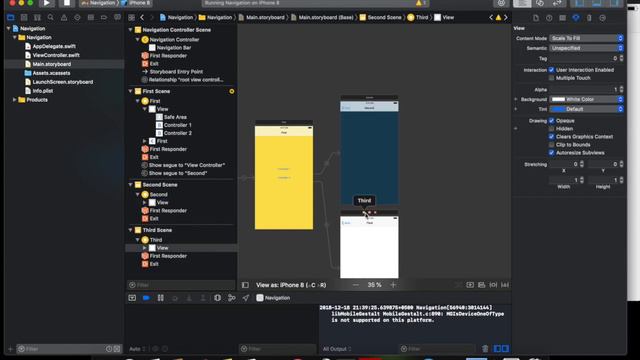This screenshot has height=360, width=640.
Task: Toggle Clip to Bounds checkbox
Action: pos(551,144)
